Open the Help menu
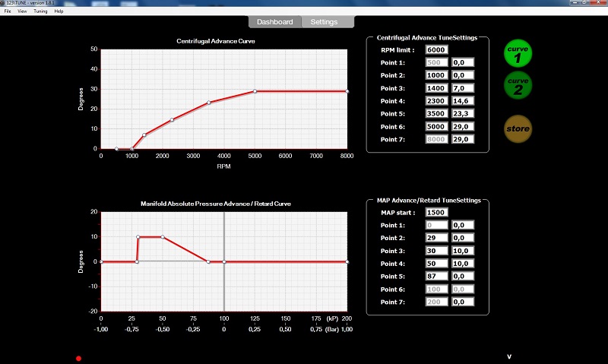The image size is (608, 364). pos(59,12)
